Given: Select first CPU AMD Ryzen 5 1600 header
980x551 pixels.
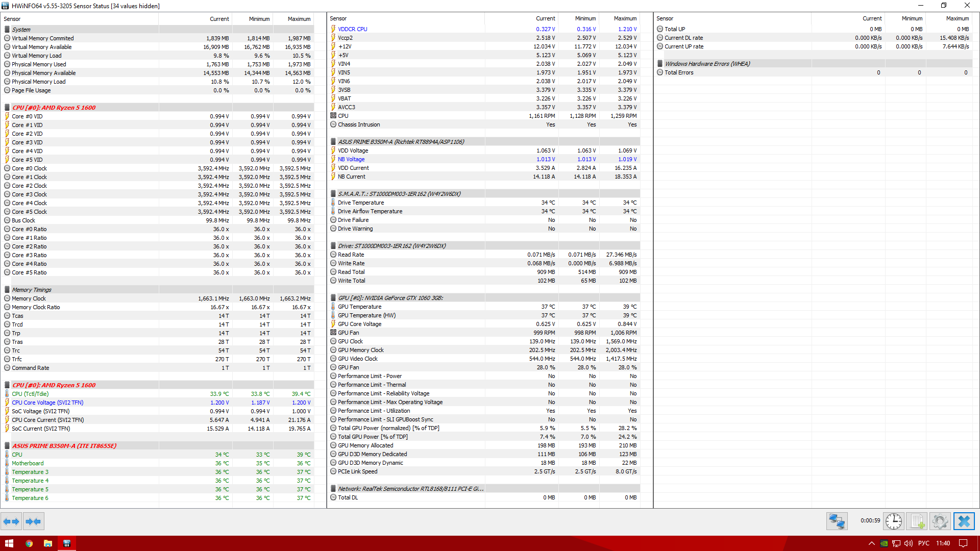Looking at the screenshot, I should 54,108.
